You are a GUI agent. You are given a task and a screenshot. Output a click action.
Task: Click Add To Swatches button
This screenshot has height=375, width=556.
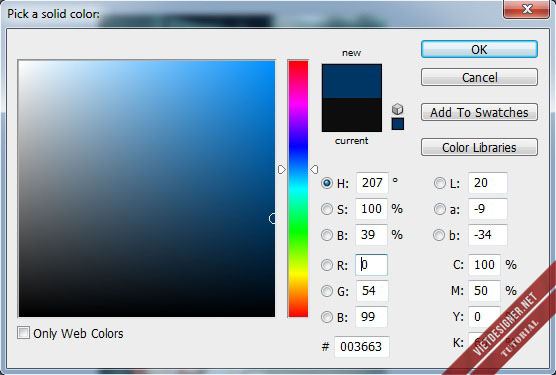[479, 112]
